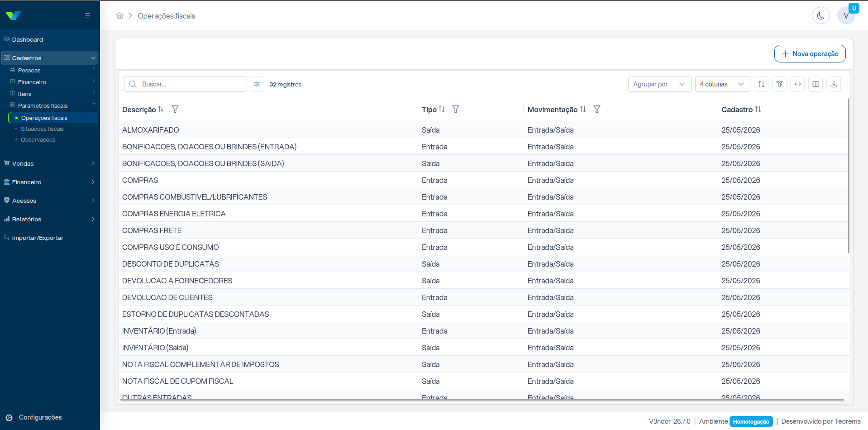Click the multi-sort arrows icon
The image size is (868, 430).
tap(761, 84)
